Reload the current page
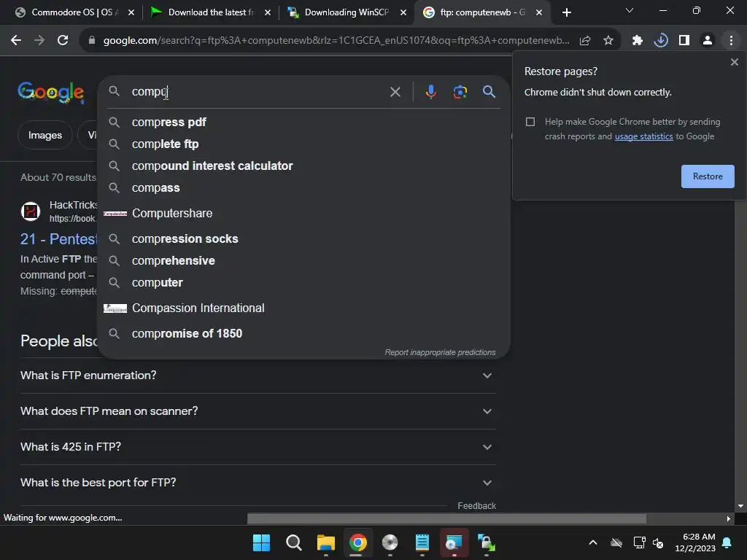 tap(63, 41)
